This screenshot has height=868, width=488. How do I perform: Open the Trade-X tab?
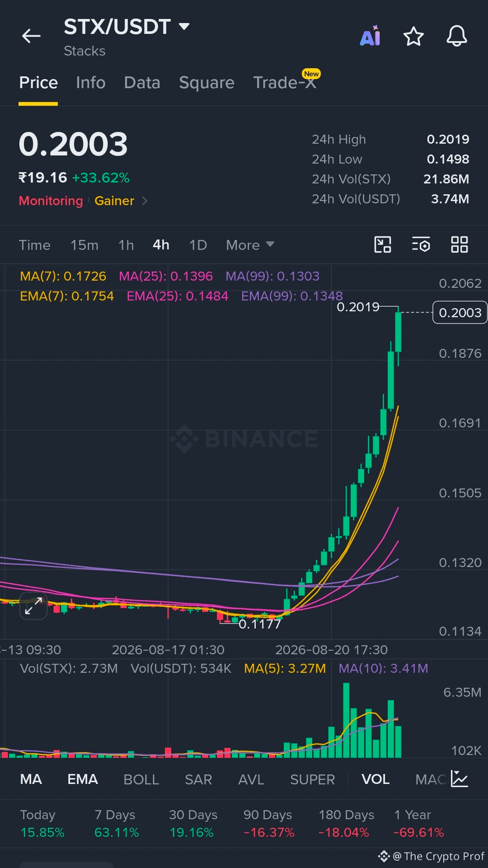(285, 83)
